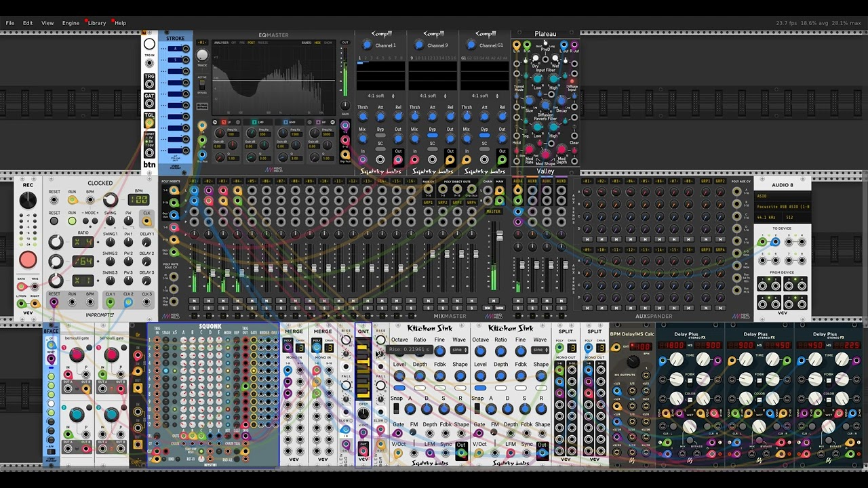This screenshot has width=868, height=488.
Task: Open Wave 'sine' dropdown on left Kitchen Sink
Action: click(x=460, y=350)
